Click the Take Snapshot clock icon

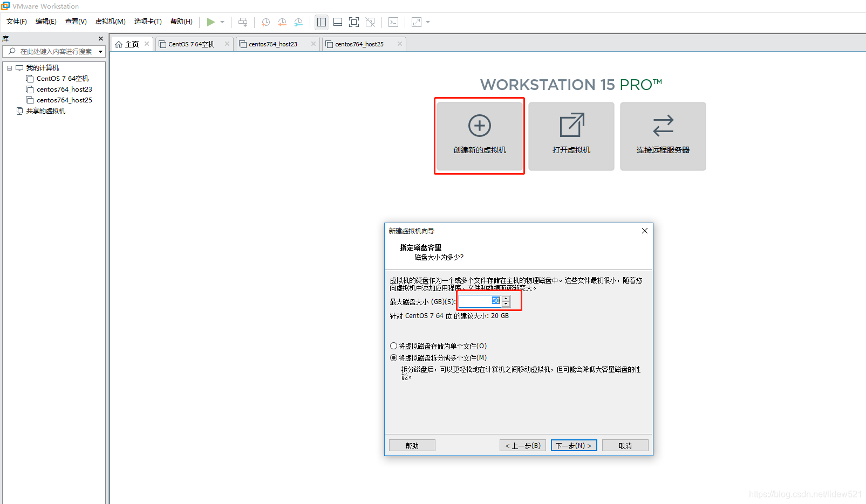click(265, 22)
